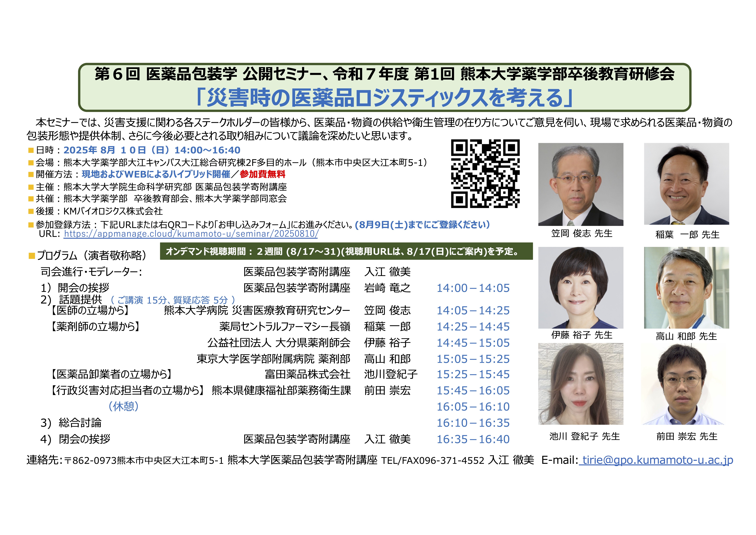This screenshot has width=756, height=535.
Task: Click the note （ご講演 15分、質疑応答 5分）
Action: [x=173, y=300]
